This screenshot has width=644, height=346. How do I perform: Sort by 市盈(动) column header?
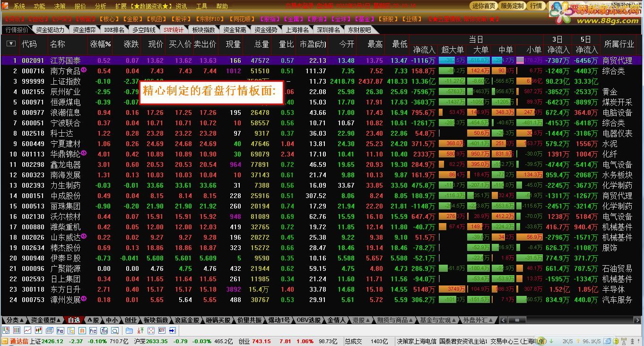click(313, 44)
